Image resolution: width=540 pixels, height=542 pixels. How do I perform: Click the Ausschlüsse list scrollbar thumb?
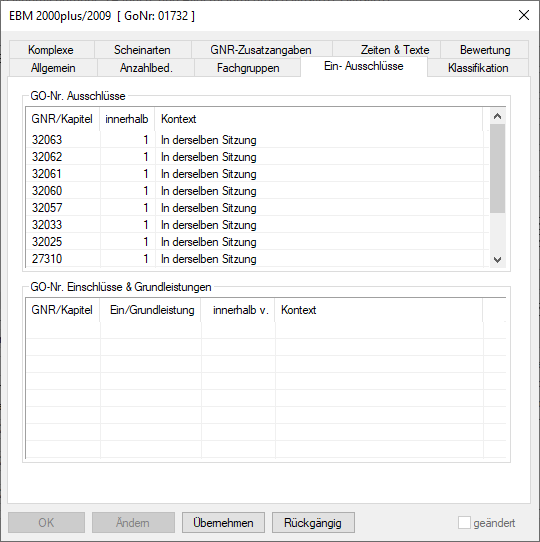pos(497,168)
